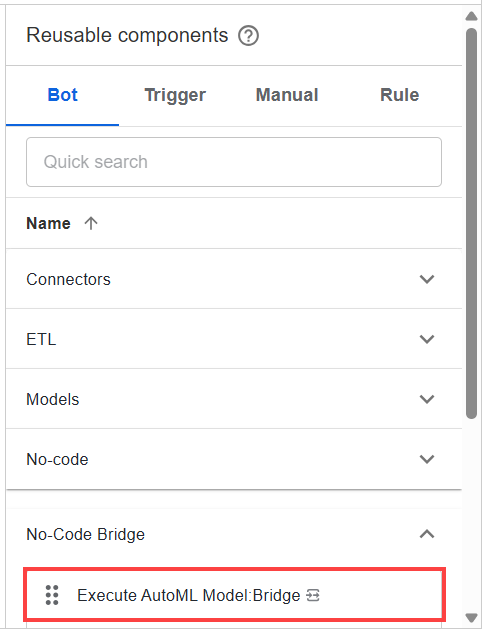Click the Connectors category label

[68, 279]
